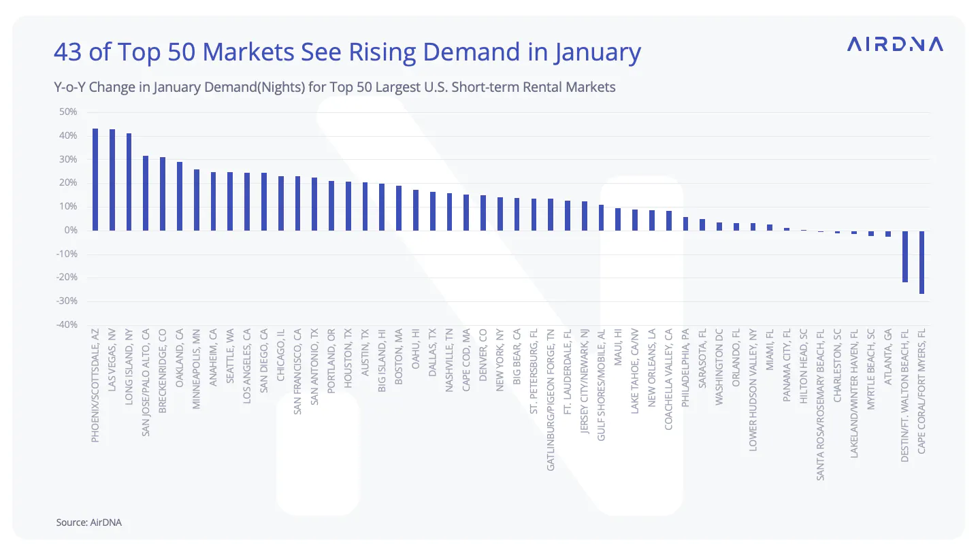
Task: Click the CHICAGO, IL label
Action: coord(280,356)
